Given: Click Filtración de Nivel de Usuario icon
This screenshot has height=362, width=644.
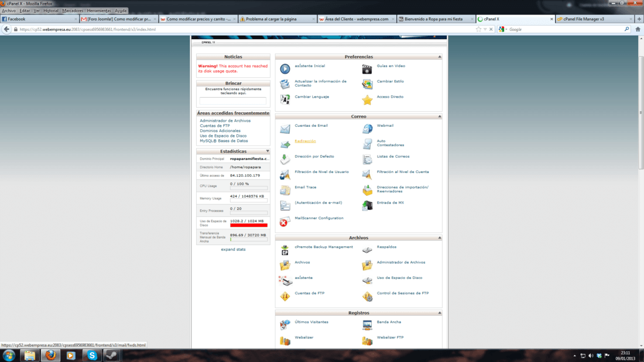Looking at the screenshot, I should point(285,175).
